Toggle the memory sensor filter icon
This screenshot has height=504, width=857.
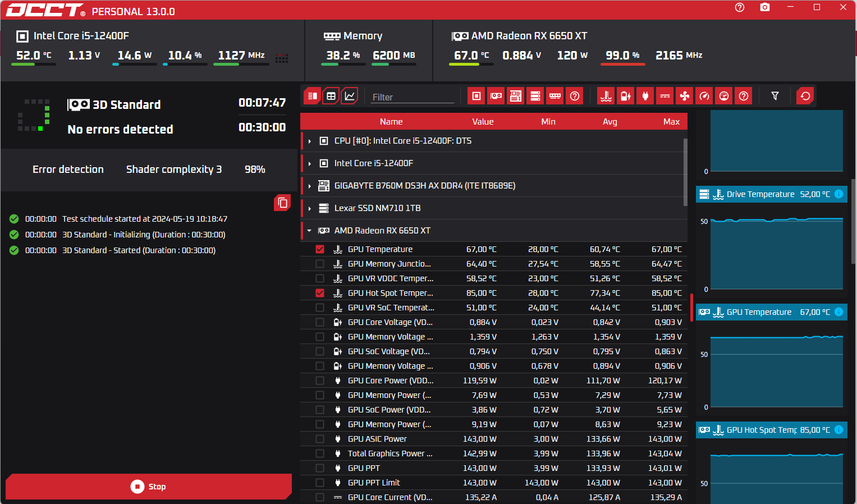click(555, 96)
